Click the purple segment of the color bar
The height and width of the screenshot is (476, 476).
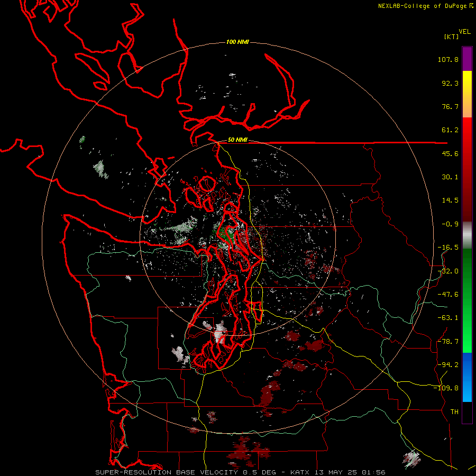(467, 59)
